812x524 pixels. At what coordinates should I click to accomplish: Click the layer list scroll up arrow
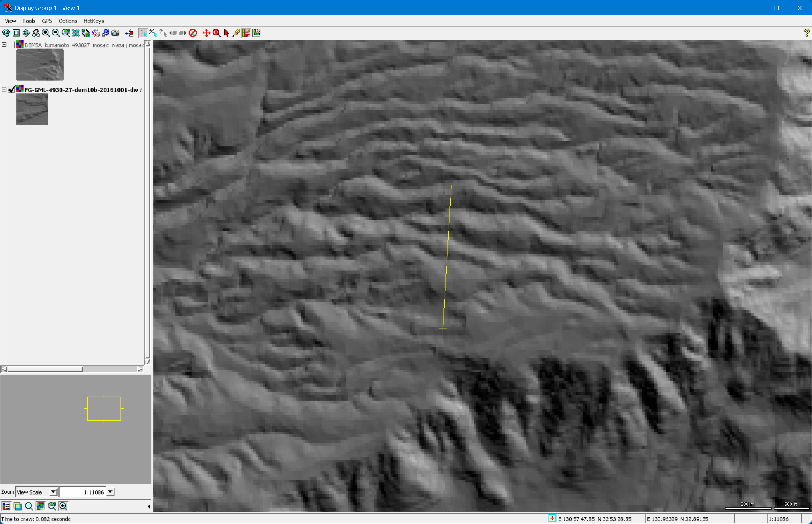click(148, 44)
